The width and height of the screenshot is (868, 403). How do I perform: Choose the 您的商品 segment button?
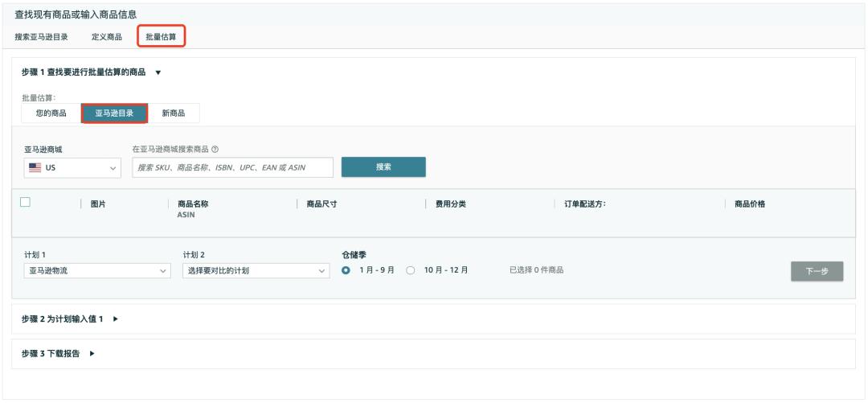(x=51, y=113)
